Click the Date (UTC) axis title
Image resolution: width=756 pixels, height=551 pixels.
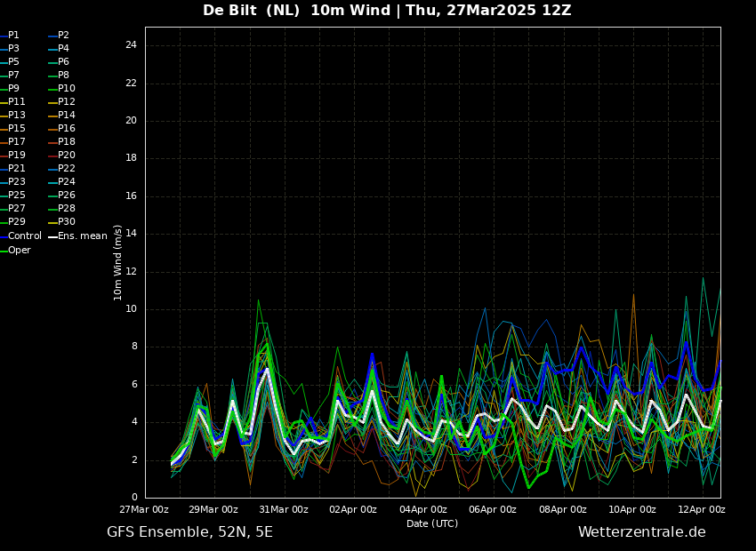click(432, 524)
